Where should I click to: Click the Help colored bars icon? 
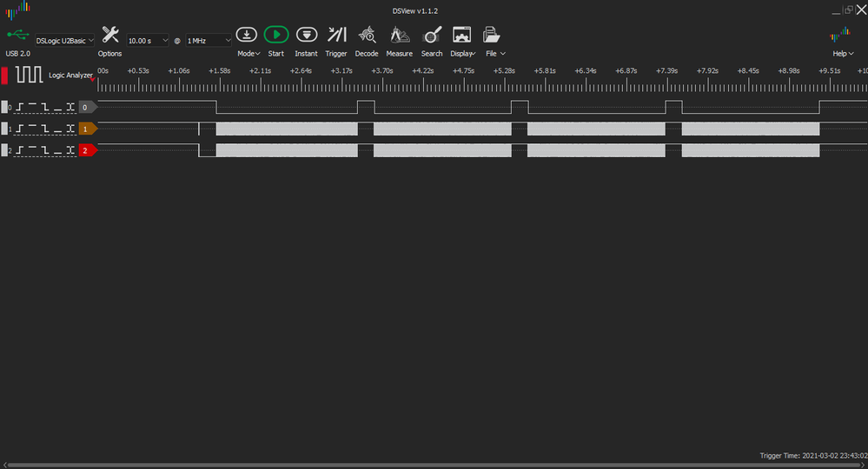(x=840, y=35)
